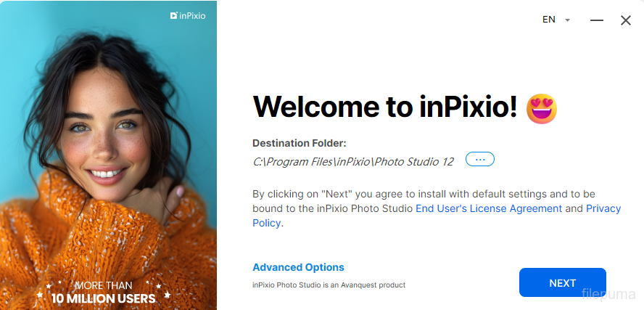Screen dimensions: 644x310
Task: Open the EN language selector
Action: click(x=549, y=20)
